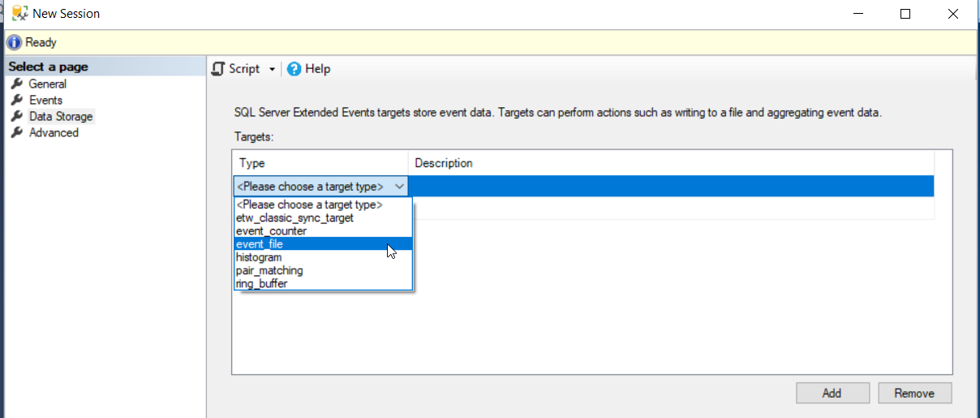Collapse the target type combo box
This screenshot has width=980, height=418.
(399, 187)
